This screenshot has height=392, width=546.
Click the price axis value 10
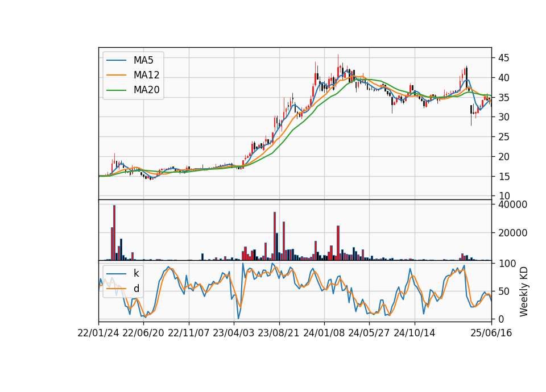tap(503, 196)
